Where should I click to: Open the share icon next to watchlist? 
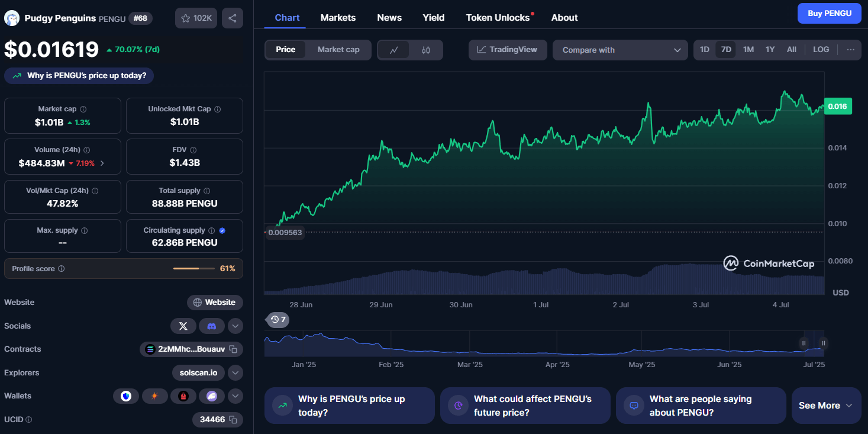(233, 18)
